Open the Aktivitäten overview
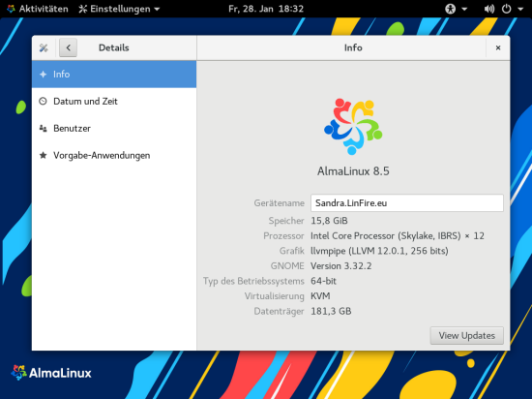532x399 pixels. (x=38, y=9)
